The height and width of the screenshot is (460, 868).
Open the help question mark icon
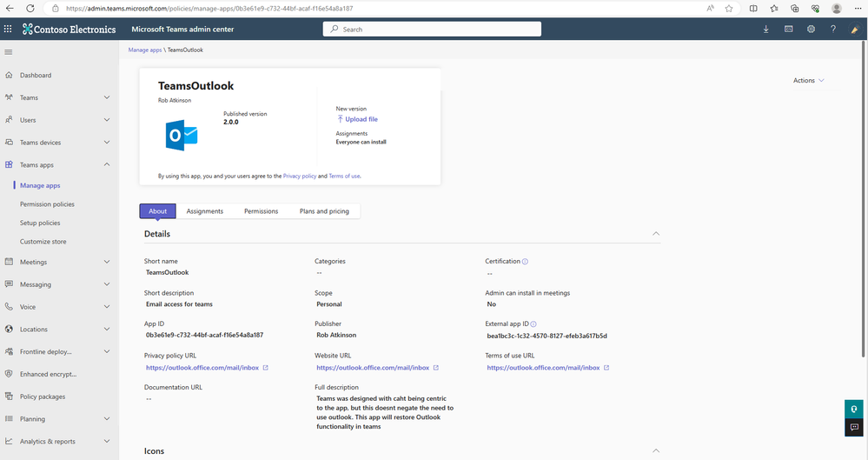pyautogui.click(x=833, y=29)
